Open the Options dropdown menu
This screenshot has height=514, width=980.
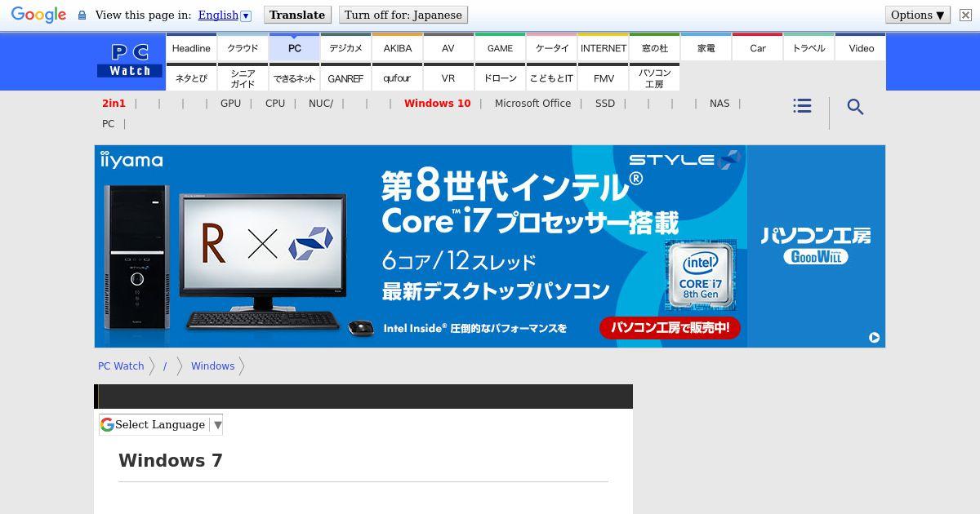tap(918, 15)
